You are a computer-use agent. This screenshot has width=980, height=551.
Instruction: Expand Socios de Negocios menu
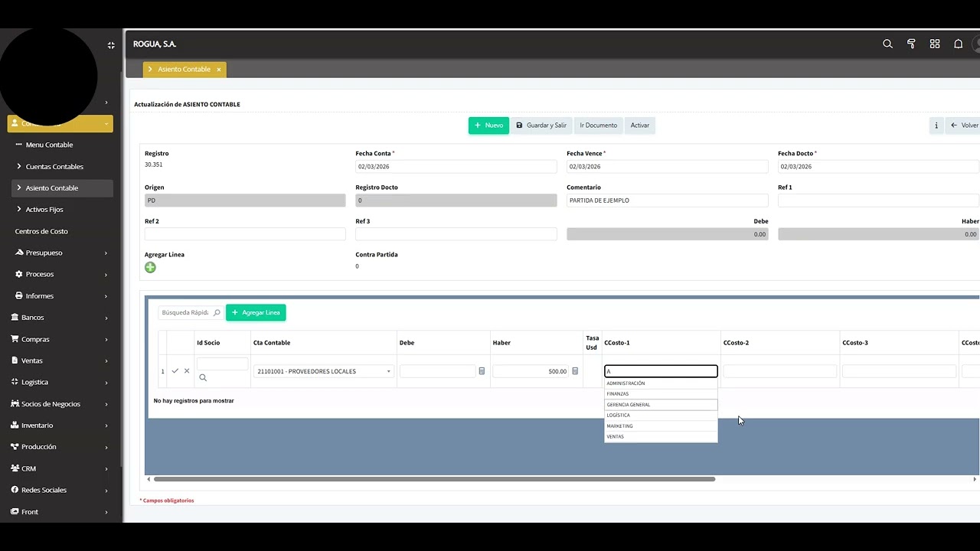(x=60, y=403)
